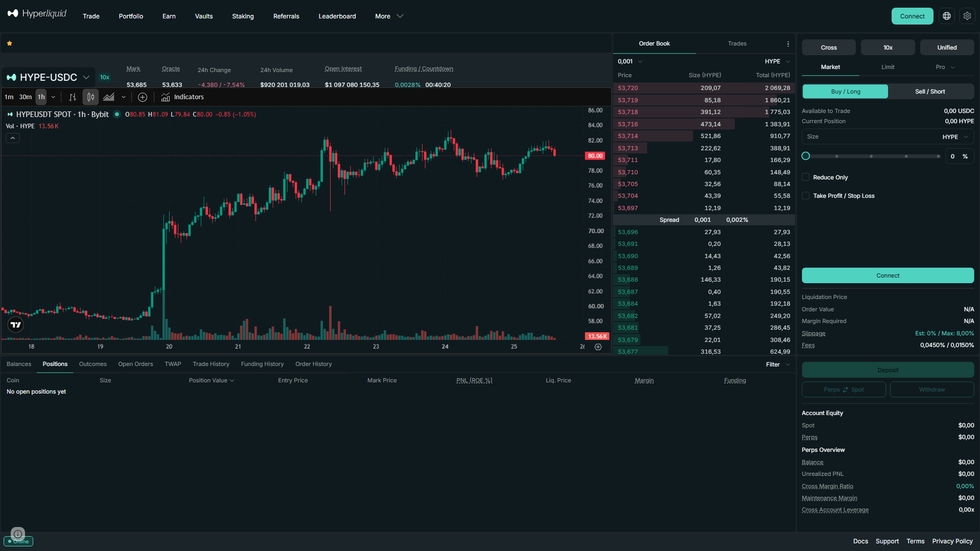Screen dimensions: 980x551
Task: Open the Pro order type dropdown
Action: point(945,67)
